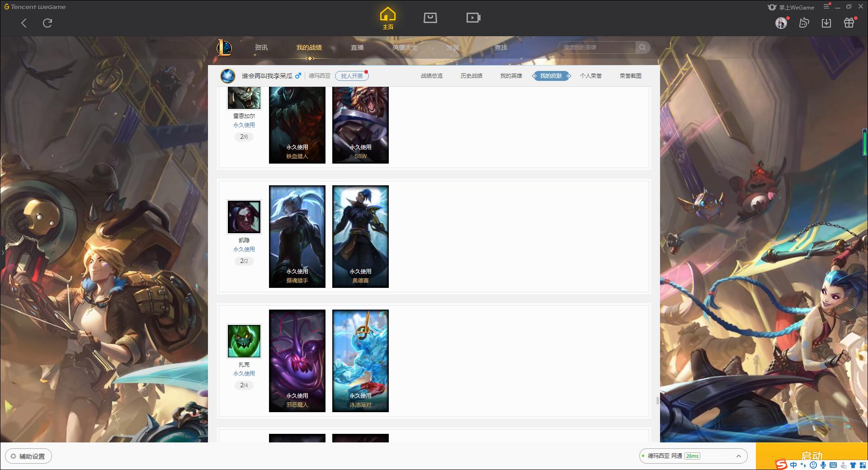868x470 pixels.
Task: Click the 掌上WeGame link
Action: point(791,7)
